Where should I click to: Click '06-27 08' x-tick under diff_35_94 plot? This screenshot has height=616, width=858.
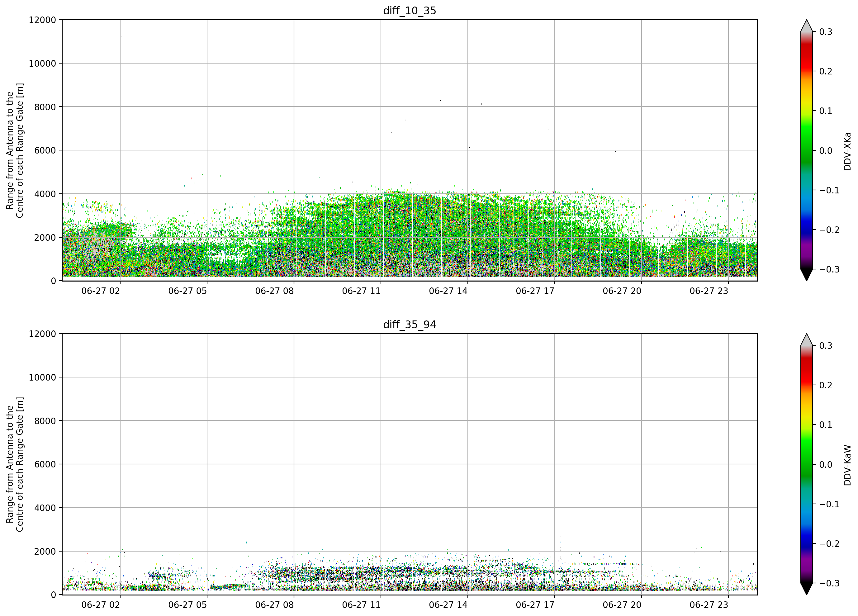click(x=274, y=605)
